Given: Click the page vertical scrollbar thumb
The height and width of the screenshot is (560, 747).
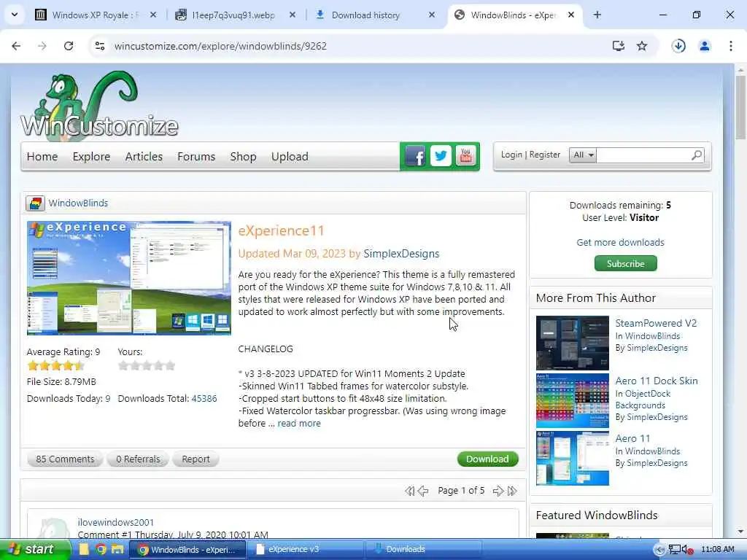Looking at the screenshot, I should (740, 107).
